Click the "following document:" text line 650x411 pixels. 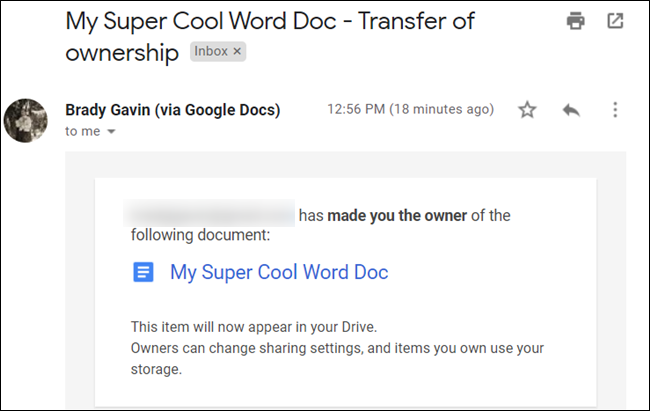pos(201,235)
